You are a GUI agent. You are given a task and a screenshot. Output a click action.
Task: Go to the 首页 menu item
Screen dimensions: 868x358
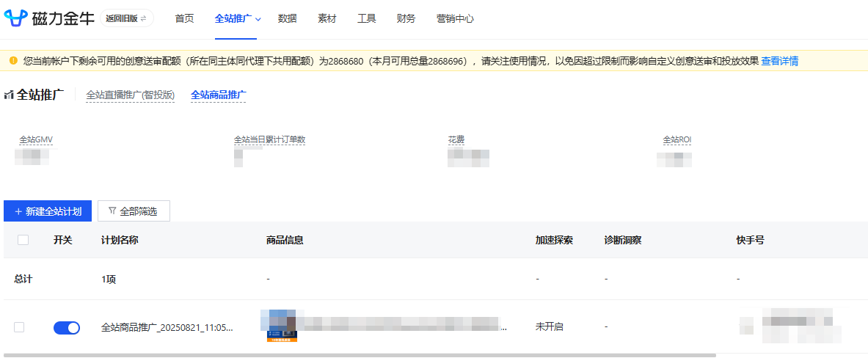point(185,18)
